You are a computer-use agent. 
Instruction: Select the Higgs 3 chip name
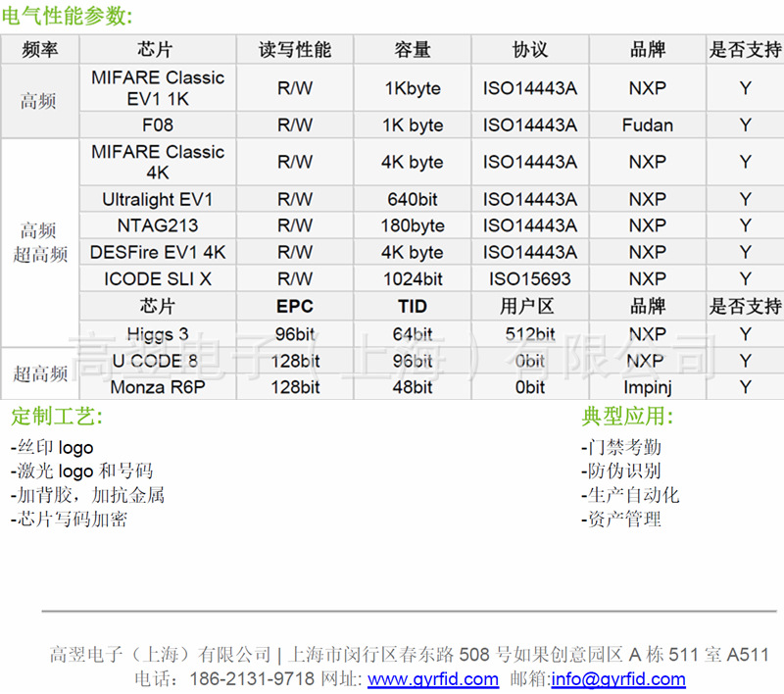158,334
